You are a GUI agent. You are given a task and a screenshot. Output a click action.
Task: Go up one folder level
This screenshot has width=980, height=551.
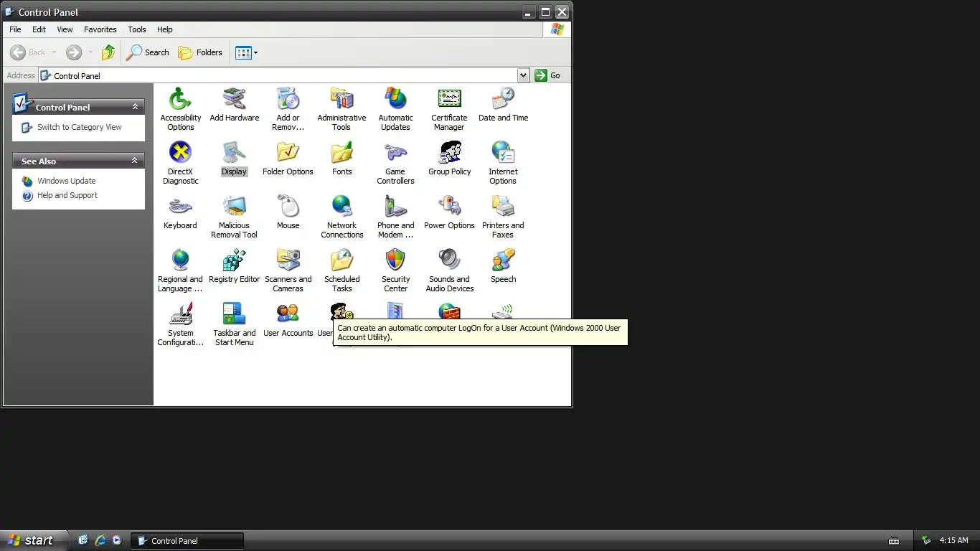[x=108, y=52]
